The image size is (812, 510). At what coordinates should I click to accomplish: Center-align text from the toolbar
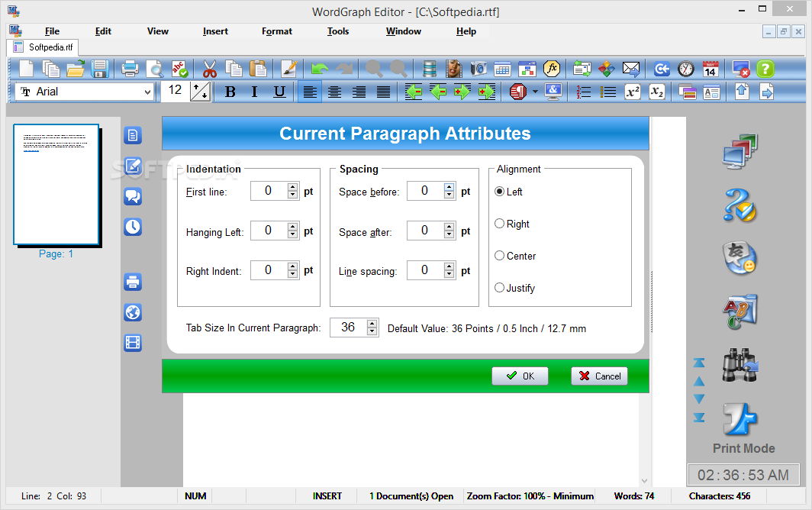334,92
